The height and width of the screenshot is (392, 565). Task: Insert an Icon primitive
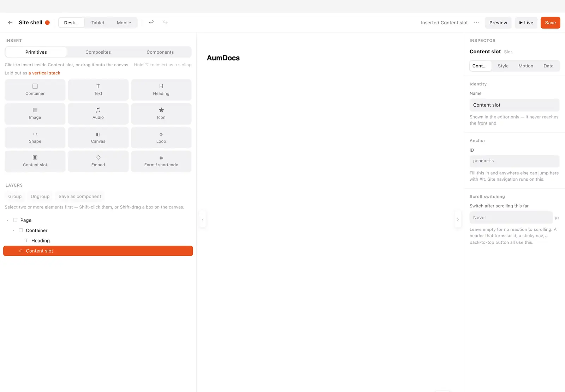tap(161, 114)
